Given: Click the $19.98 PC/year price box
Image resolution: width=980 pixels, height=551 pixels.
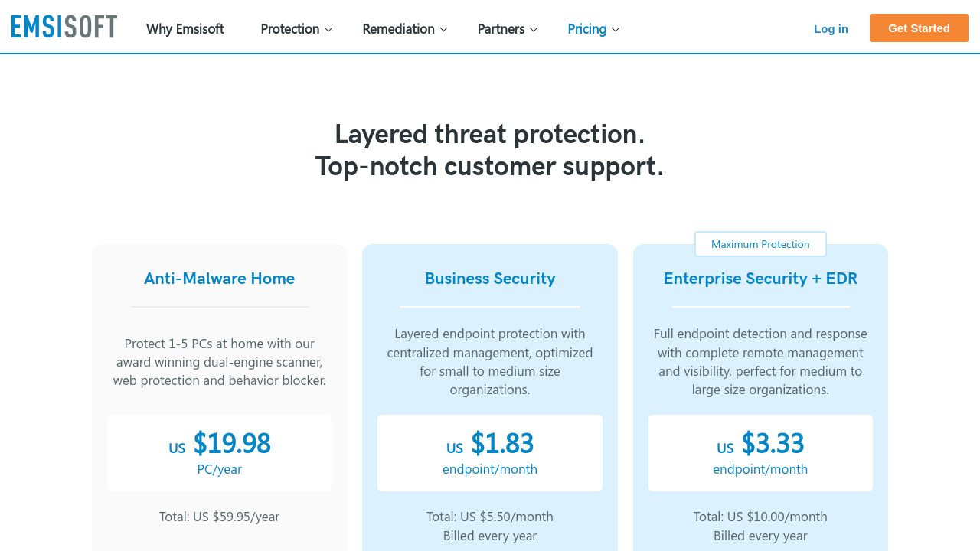Looking at the screenshot, I should tap(220, 452).
